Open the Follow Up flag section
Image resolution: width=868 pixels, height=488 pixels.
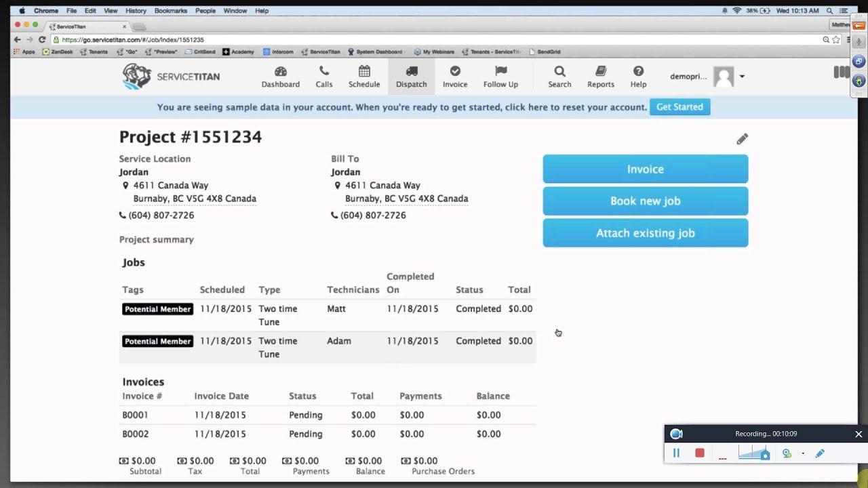(x=500, y=77)
